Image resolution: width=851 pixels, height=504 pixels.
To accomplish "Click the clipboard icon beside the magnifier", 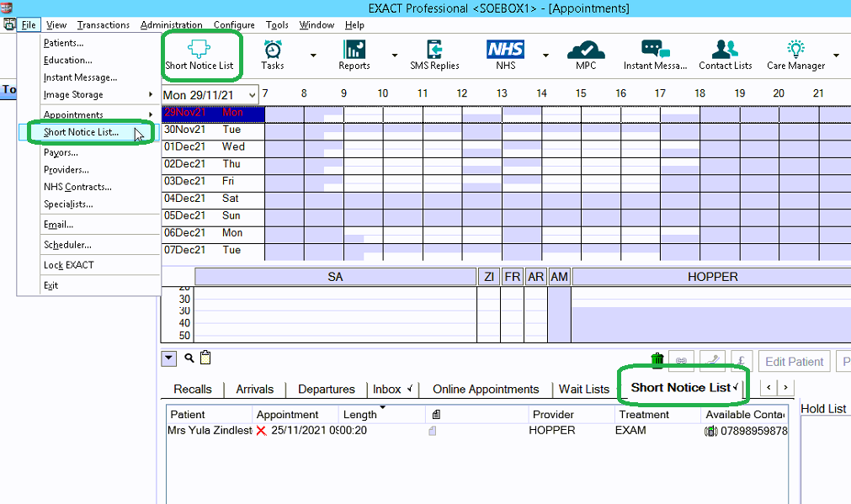I will coord(205,358).
